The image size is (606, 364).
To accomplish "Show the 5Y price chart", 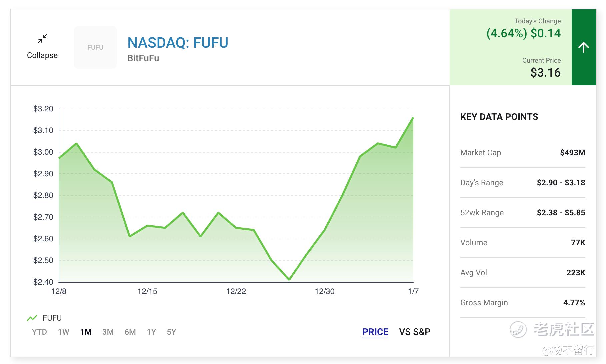I will [x=171, y=332].
